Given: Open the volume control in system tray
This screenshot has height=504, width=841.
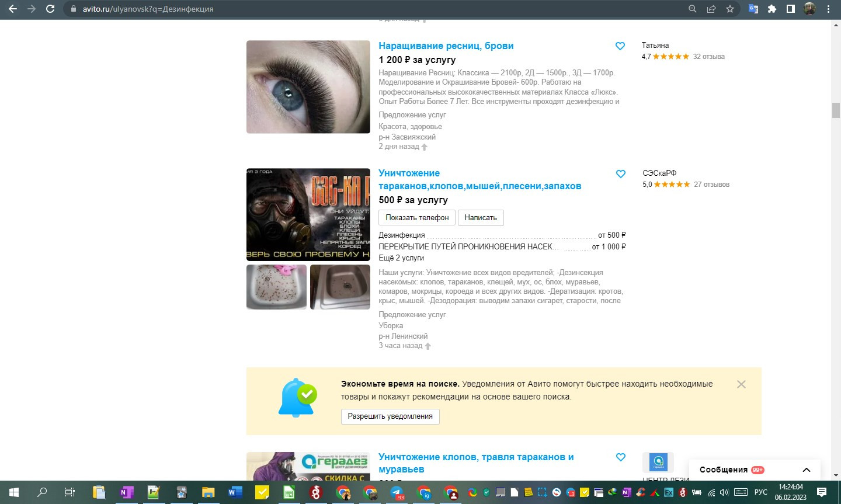Looking at the screenshot, I should coord(724,492).
